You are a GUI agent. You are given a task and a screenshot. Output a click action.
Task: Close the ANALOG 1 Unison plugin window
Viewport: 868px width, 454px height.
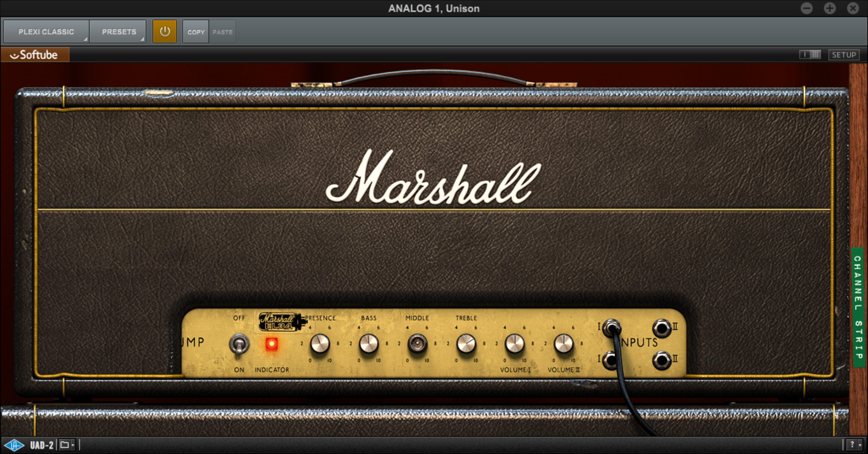click(853, 8)
